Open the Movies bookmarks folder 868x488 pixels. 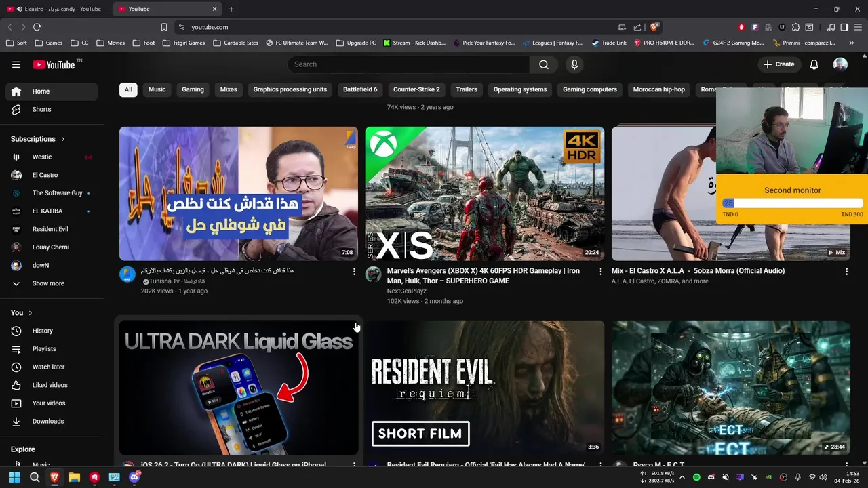coord(111,43)
